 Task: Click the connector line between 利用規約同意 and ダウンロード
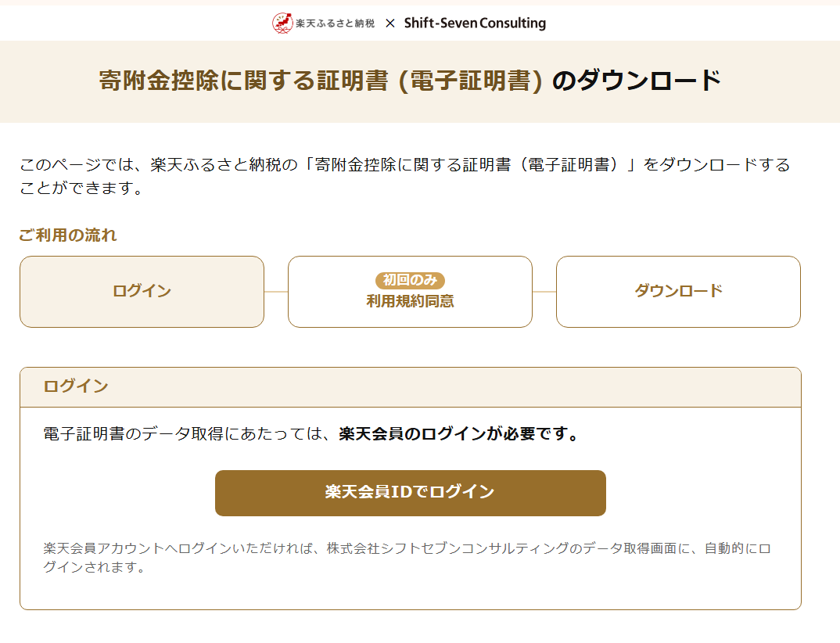click(x=544, y=292)
